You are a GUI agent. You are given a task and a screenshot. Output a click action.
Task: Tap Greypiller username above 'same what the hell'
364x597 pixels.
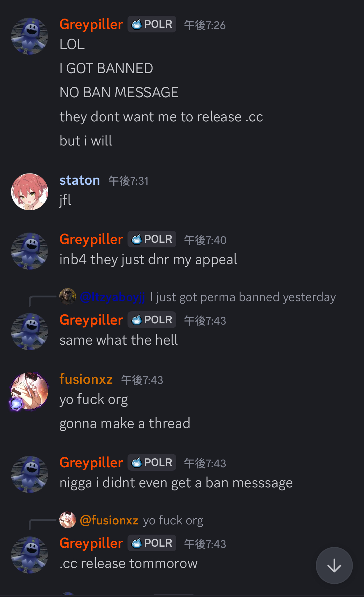(91, 320)
